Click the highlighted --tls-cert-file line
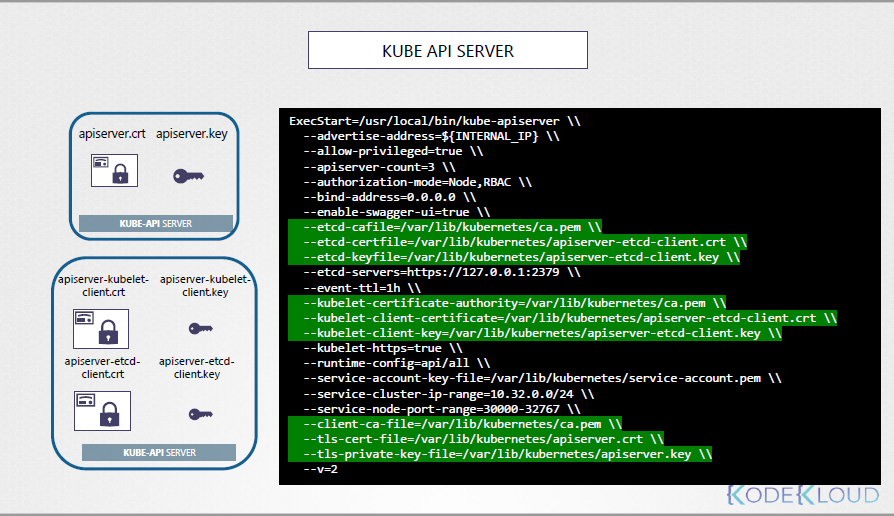This screenshot has height=516, width=894. (x=476, y=439)
